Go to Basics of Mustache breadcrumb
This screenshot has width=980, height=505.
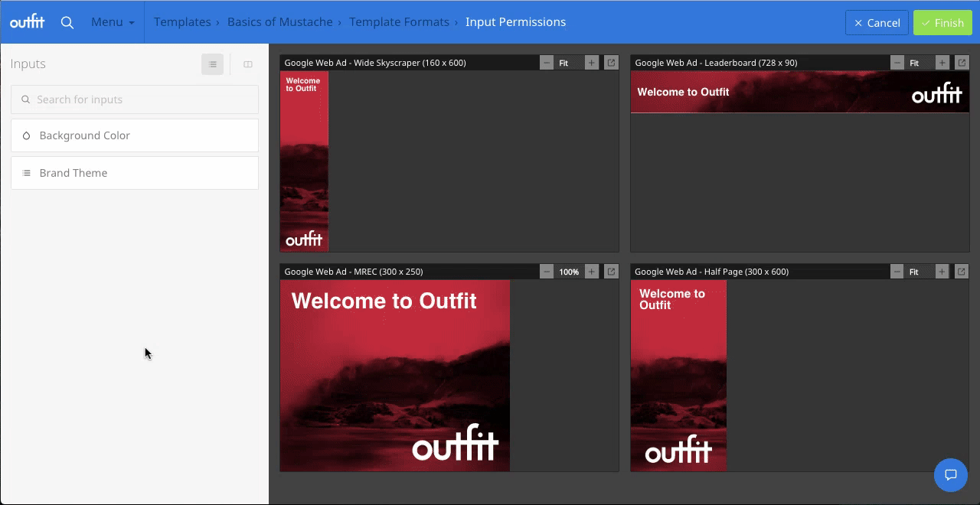point(280,22)
